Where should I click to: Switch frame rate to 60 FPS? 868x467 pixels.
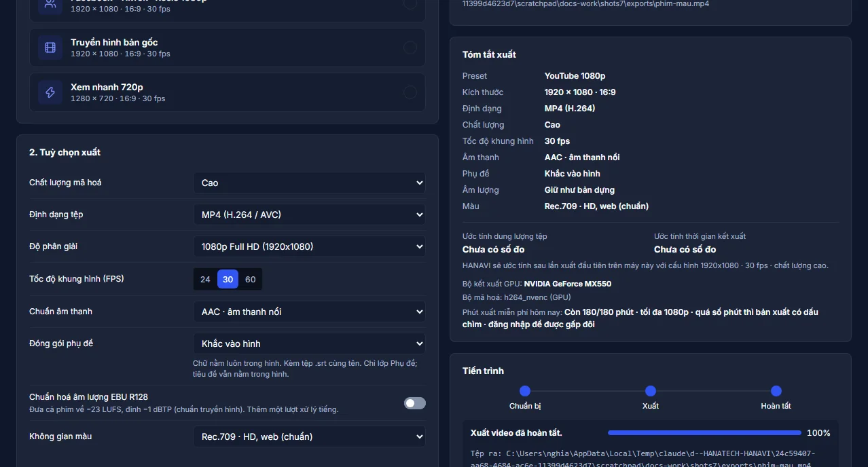[251, 279]
